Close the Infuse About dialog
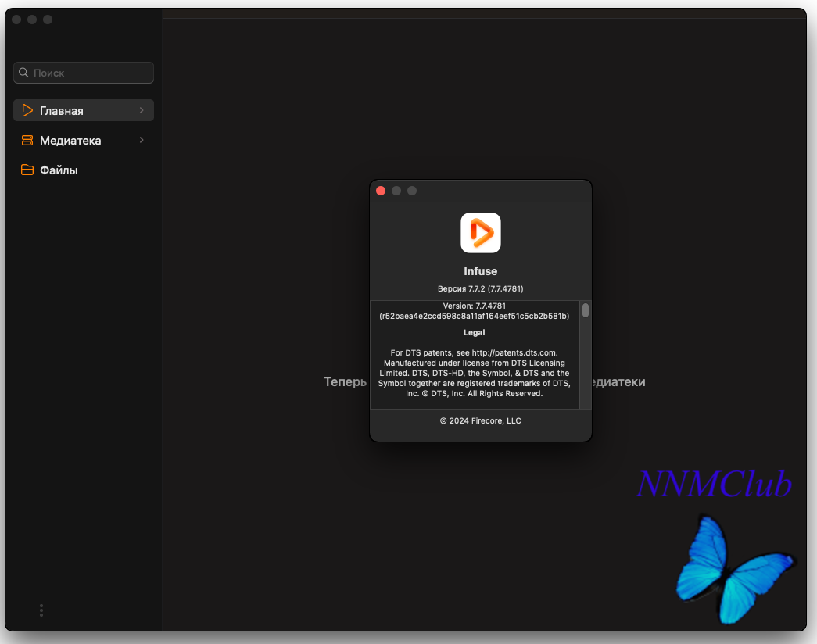Viewport: 817px width, 644px height. 381,191
